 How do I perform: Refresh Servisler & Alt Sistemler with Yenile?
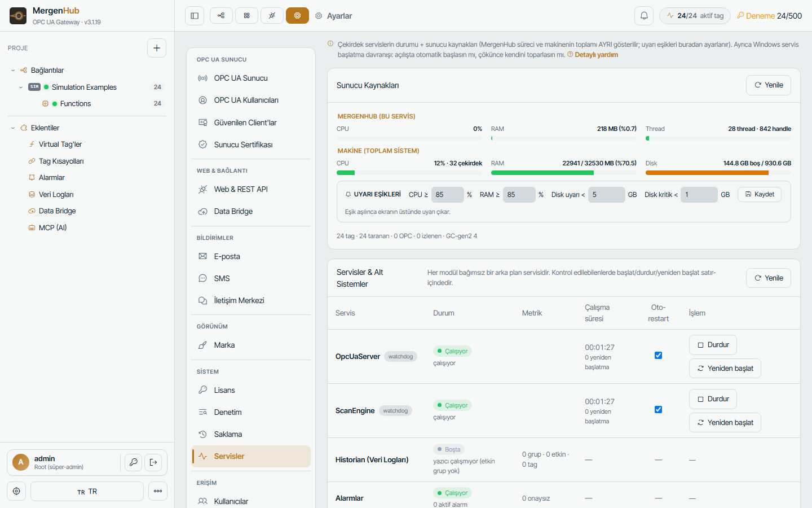pyautogui.click(x=769, y=278)
